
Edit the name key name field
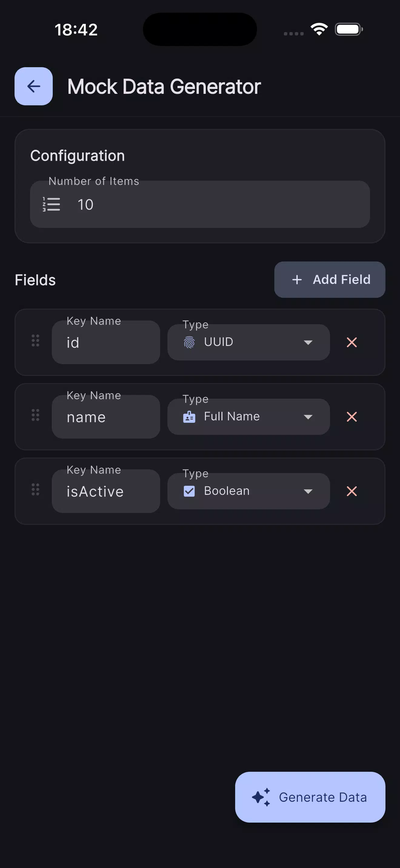106,417
